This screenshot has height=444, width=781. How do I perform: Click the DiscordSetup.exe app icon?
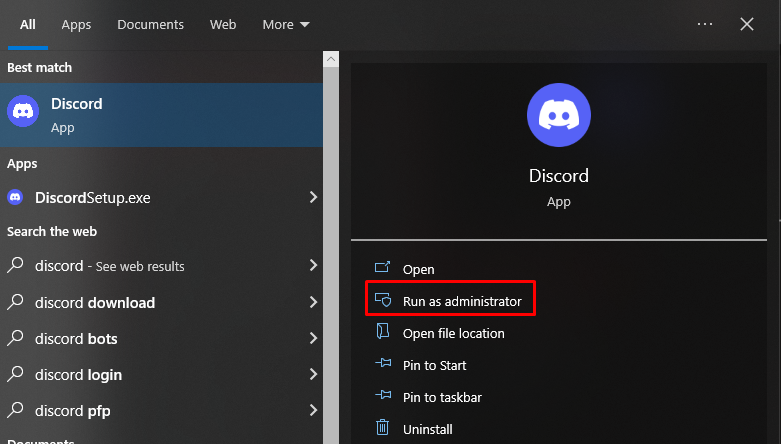pyautogui.click(x=15, y=197)
